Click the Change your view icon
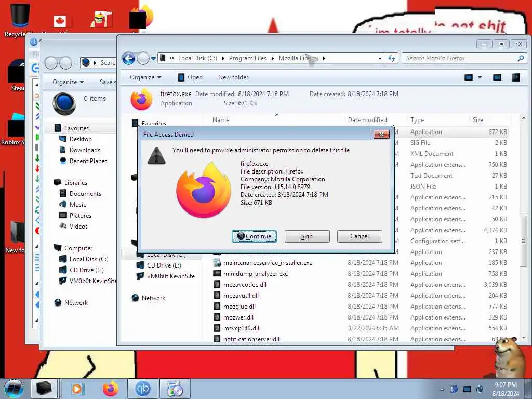The image size is (532, 399). [469, 77]
